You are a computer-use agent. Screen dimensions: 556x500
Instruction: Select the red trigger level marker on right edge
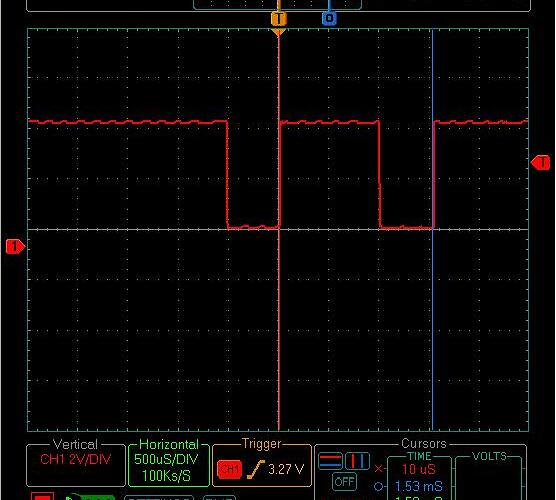(x=540, y=162)
